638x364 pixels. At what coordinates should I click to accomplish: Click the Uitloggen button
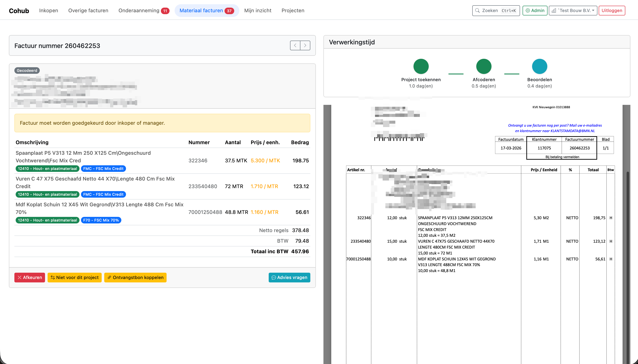(612, 11)
